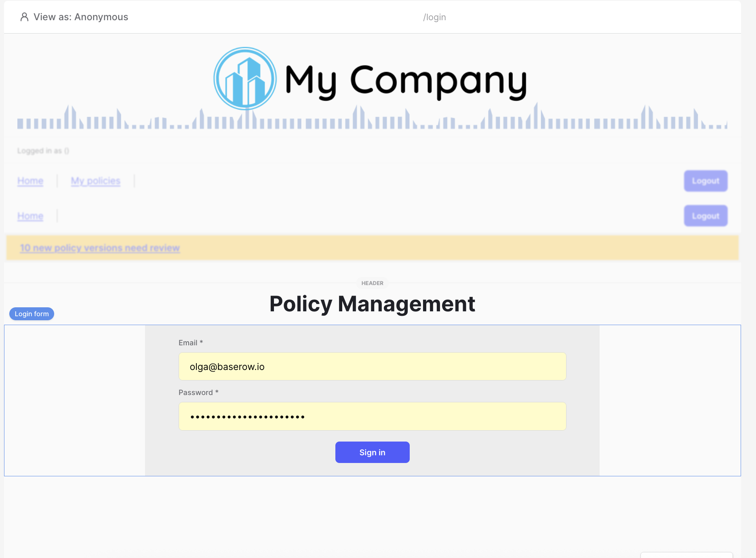Click the Login form element tag
The height and width of the screenshot is (558, 756).
point(32,314)
